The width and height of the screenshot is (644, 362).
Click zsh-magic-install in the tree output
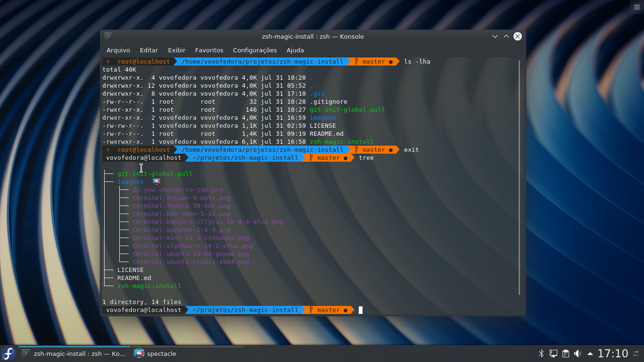[x=149, y=286]
